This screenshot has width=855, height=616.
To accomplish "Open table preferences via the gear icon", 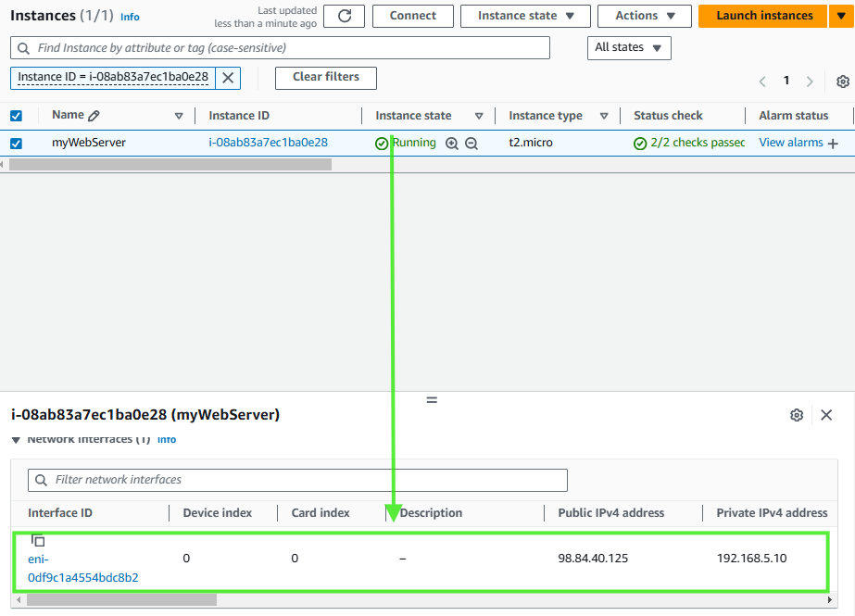I will coord(841,82).
